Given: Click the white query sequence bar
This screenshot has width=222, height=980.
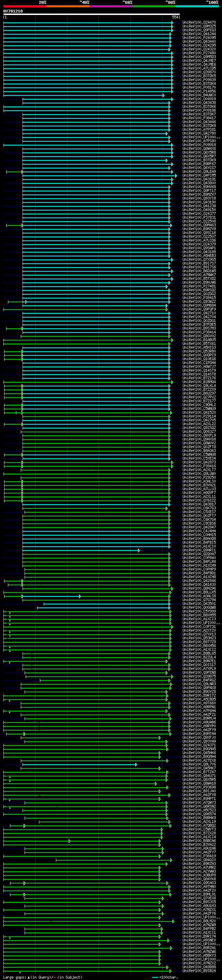Looking at the screenshot, I should 92,15.
